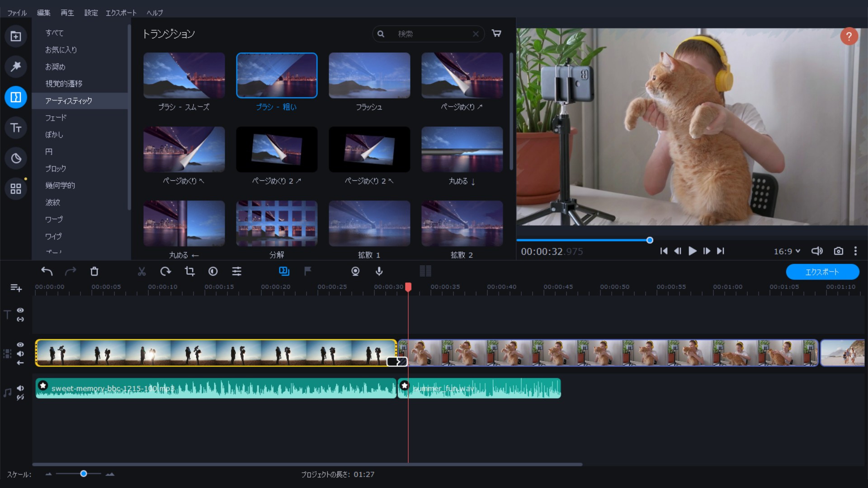The image size is (868, 488).
Task: Open the 16:9 aspect ratio dropdown
Action: 787,251
